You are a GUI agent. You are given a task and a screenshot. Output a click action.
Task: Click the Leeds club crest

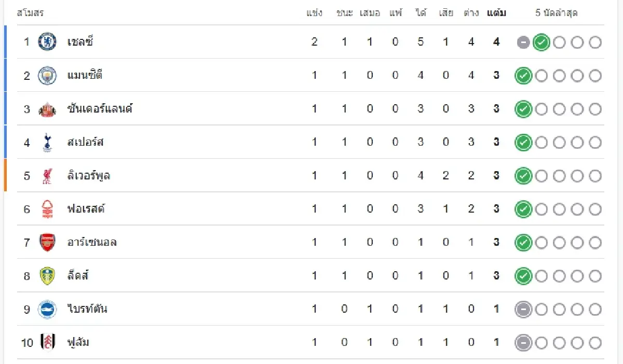47,276
